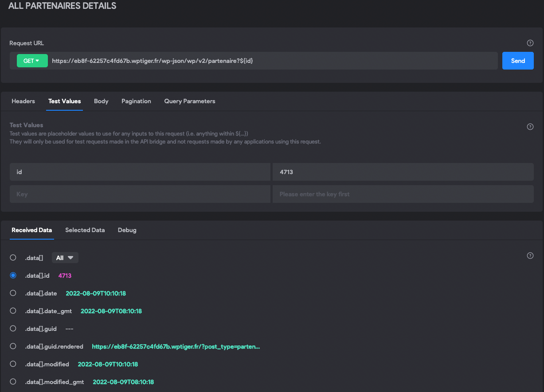Viewport: 544px width, 392px height.
Task: Click the guid.rendered URL value
Action: [x=176, y=346]
